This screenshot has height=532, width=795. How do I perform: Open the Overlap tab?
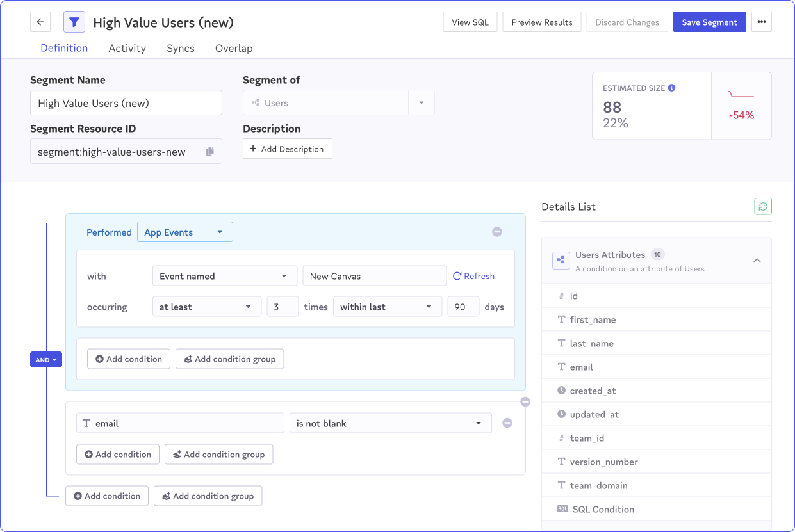[233, 49]
